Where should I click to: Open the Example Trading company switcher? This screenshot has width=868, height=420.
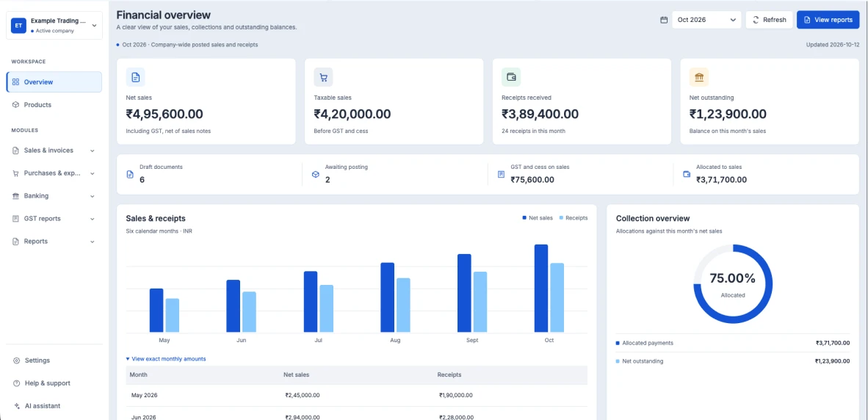point(54,26)
